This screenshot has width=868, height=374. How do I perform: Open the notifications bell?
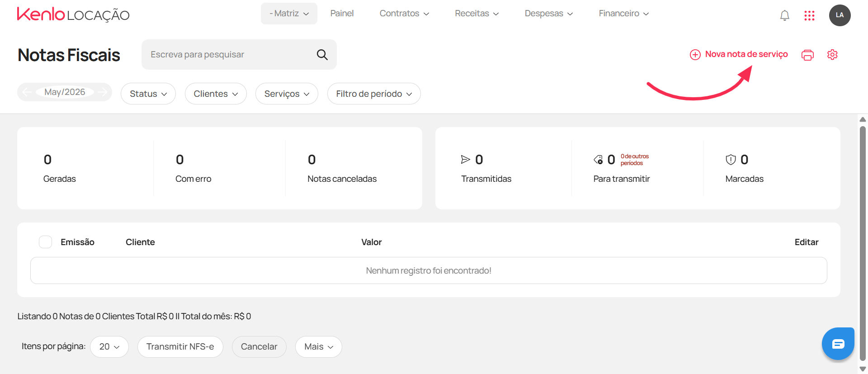point(785,15)
